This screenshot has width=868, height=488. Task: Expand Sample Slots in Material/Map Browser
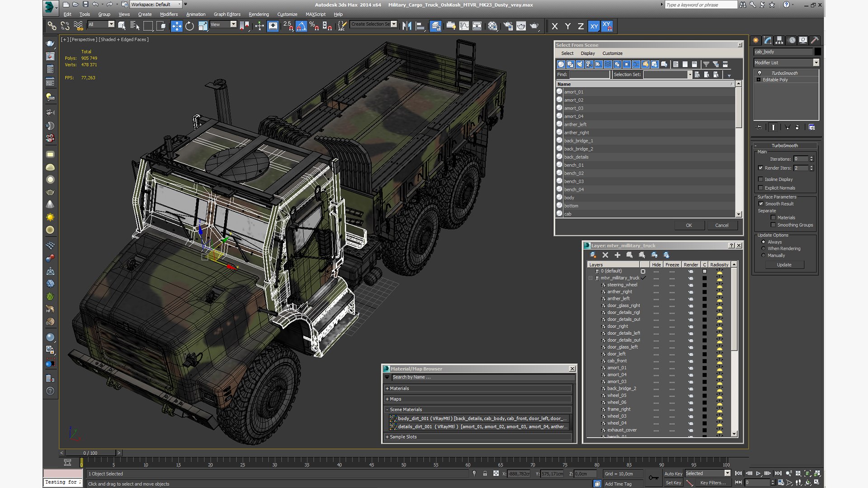click(387, 437)
